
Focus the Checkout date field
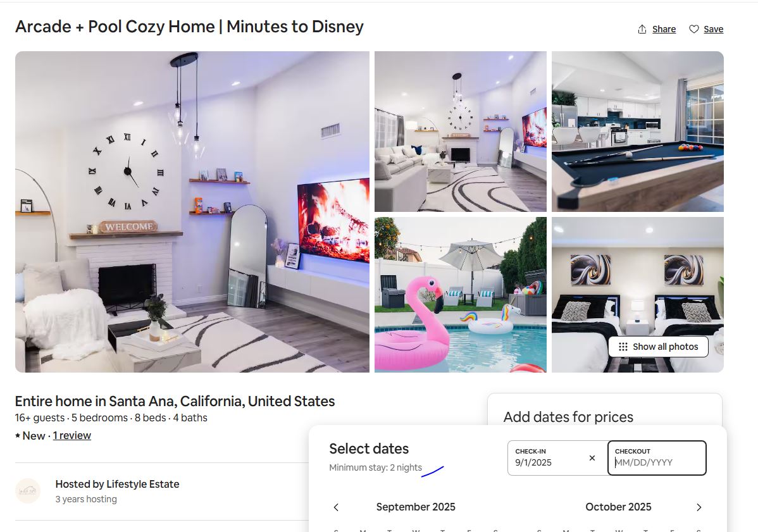[x=657, y=457]
